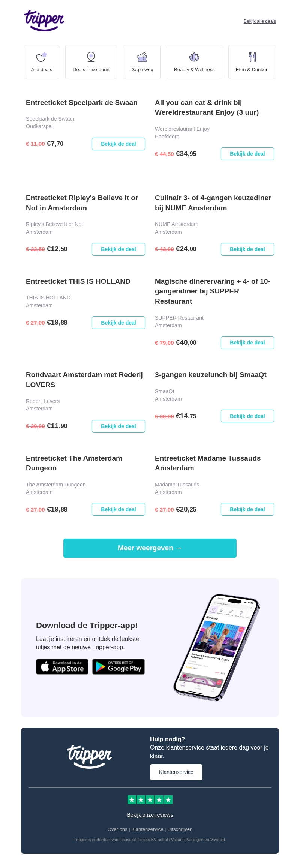300x868 pixels.
Task: Contact support via Klantenservice button
Action: coord(176,772)
